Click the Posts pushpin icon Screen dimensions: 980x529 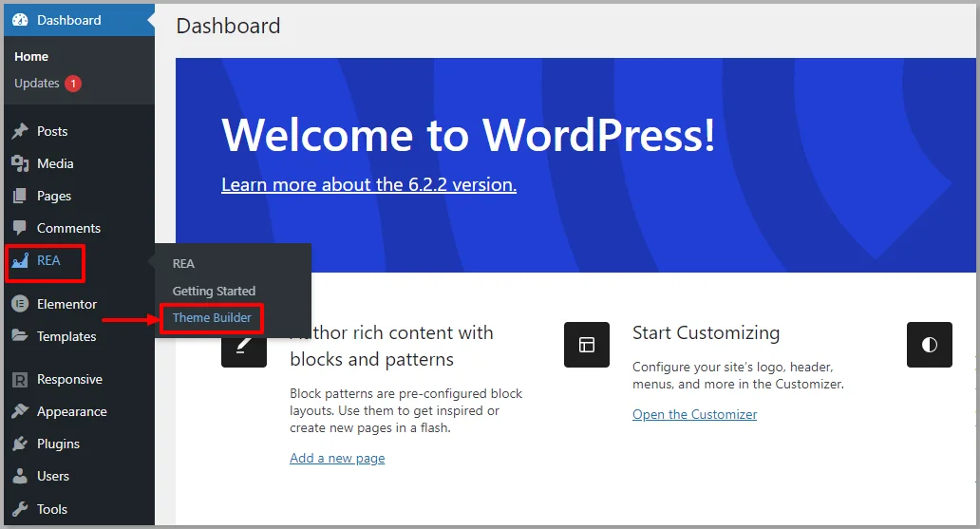(20, 131)
